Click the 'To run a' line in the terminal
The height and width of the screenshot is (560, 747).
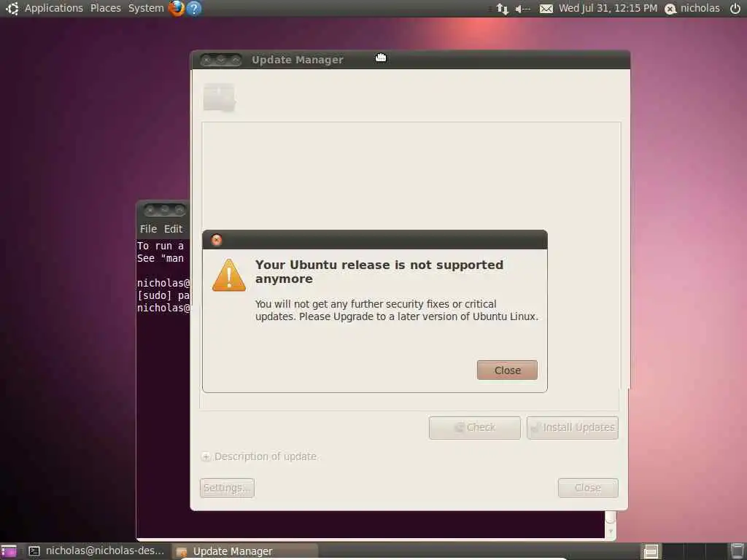pos(160,246)
